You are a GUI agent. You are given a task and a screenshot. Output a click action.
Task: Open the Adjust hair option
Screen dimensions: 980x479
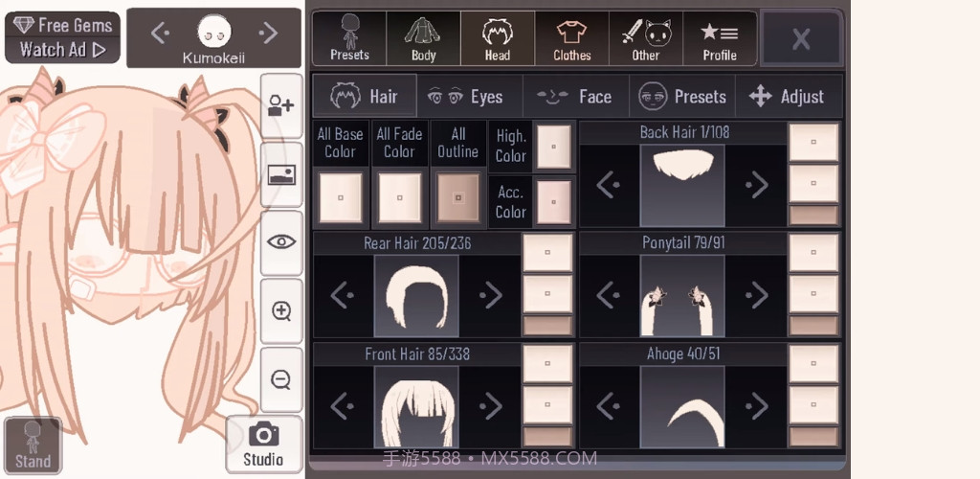[787, 97]
